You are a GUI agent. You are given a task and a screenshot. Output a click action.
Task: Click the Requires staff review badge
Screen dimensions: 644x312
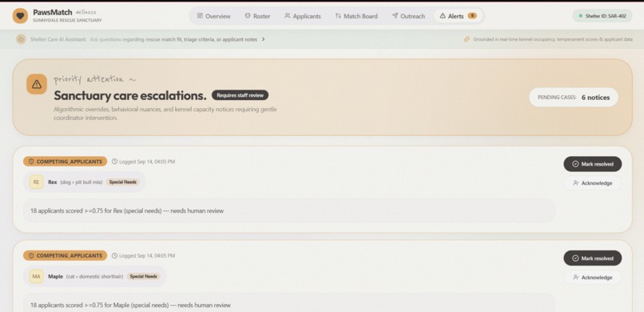point(241,95)
